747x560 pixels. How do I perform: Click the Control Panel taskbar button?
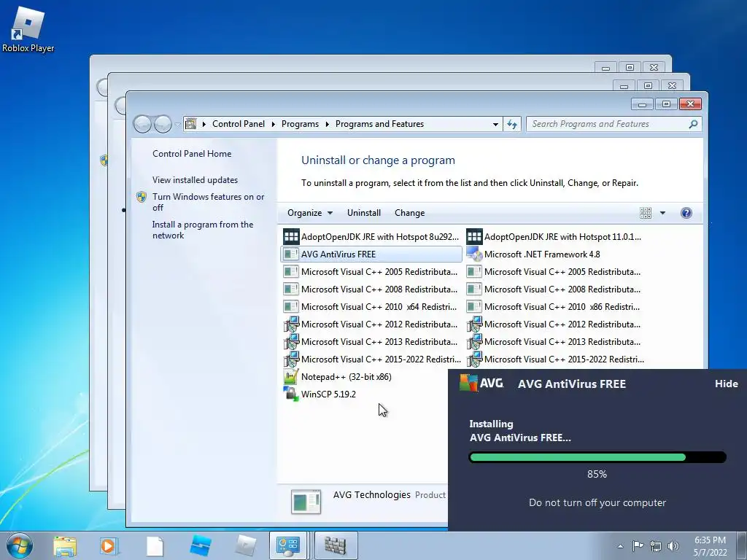(x=288, y=545)
